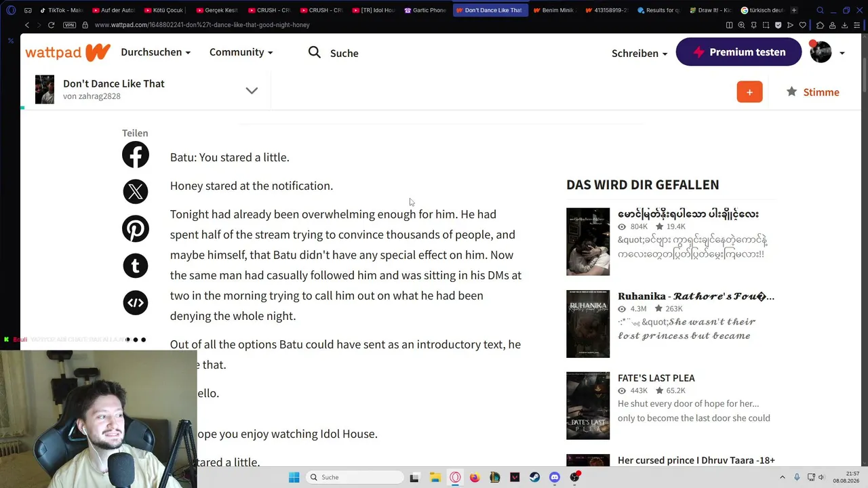Open the 'Don't Dance Like That' story title
The height and width of the screenshot is (488, 868).
pos(114,83)
